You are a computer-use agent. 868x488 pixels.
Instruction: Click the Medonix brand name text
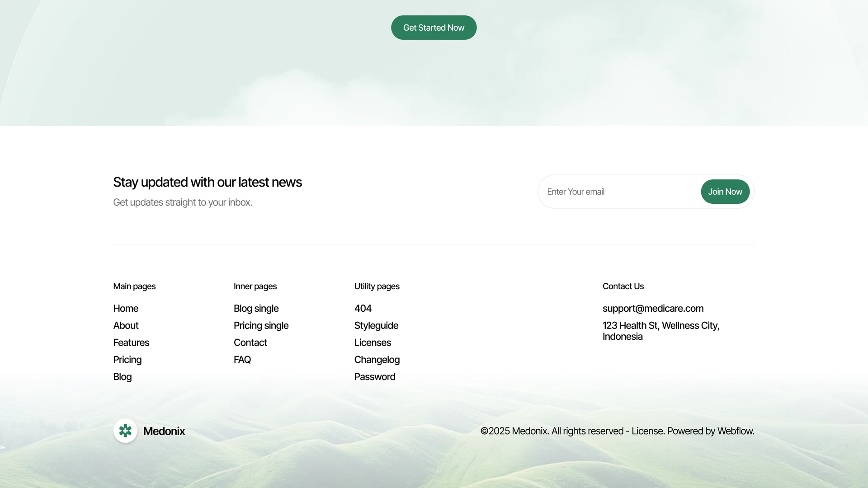pos(164,431)
